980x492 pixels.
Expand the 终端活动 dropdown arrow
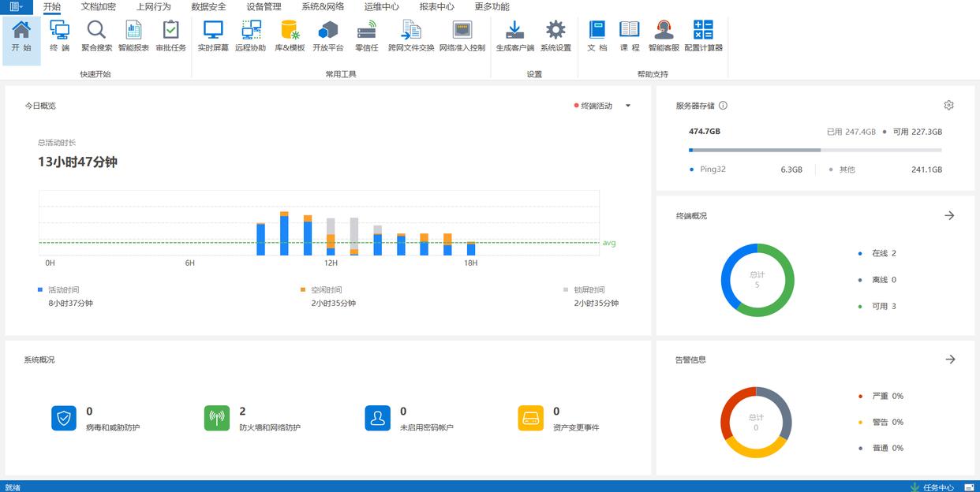(628, 106)
